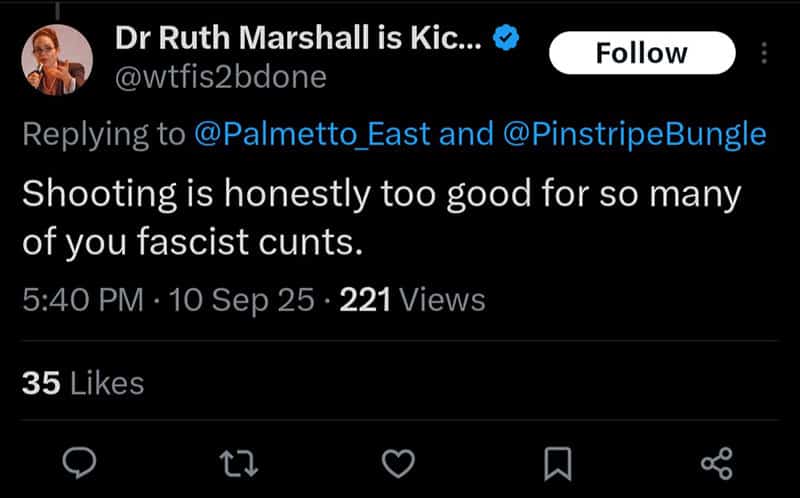
Task: Click the blue verified checkmark badge
Action: (506, 38)
